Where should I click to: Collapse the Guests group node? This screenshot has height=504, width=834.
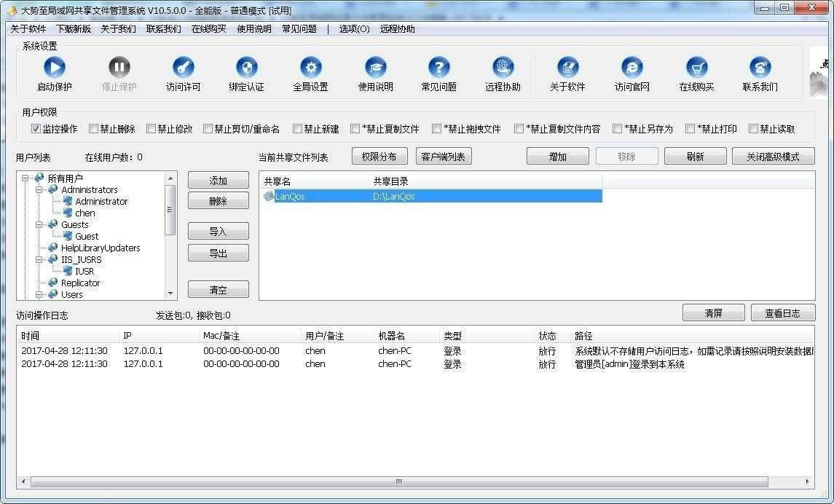click(39, 225)
